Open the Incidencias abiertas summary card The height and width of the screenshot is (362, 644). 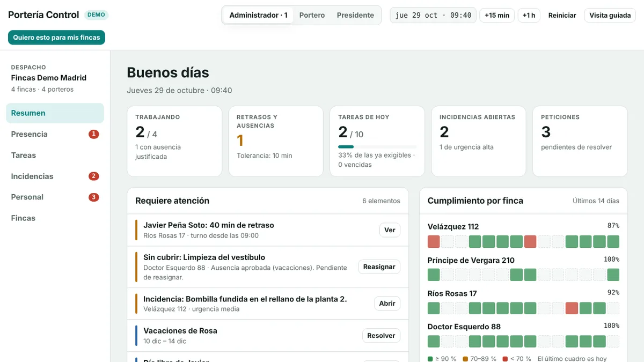coord(479,141)
